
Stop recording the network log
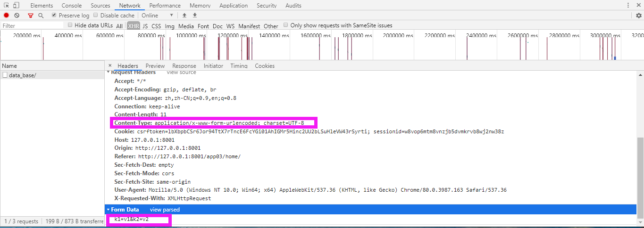coord(7,16)
